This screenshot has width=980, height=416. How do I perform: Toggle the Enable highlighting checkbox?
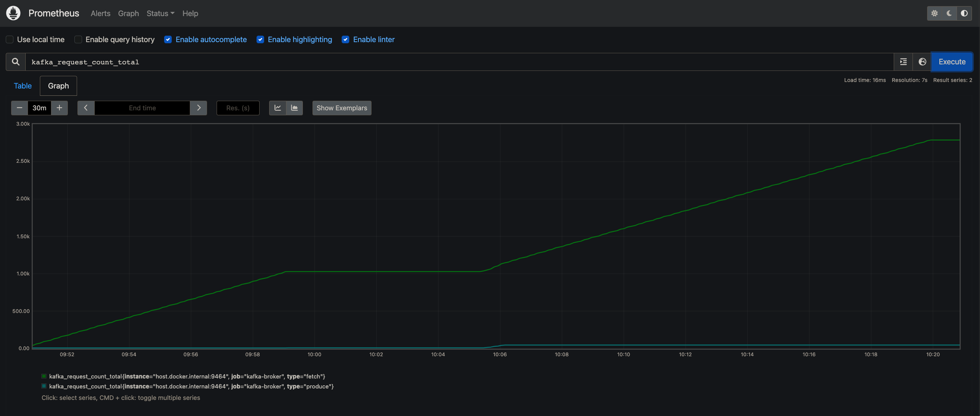[x=260, y=39]
